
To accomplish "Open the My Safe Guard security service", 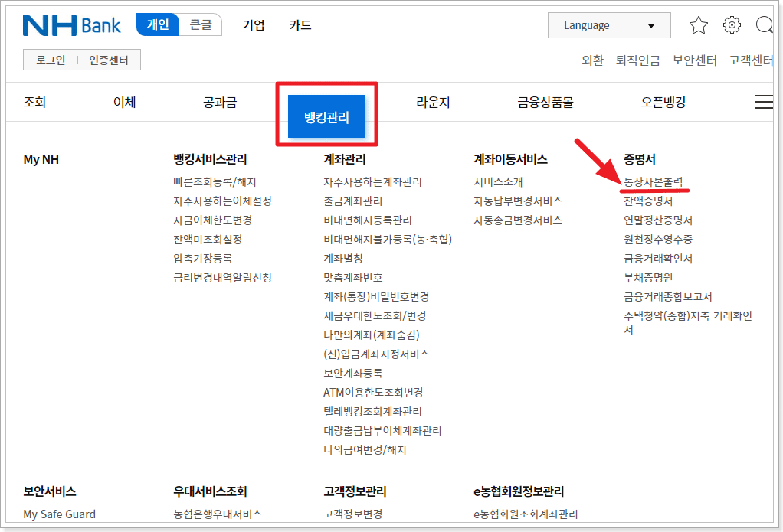I will (x=59, y=514).
